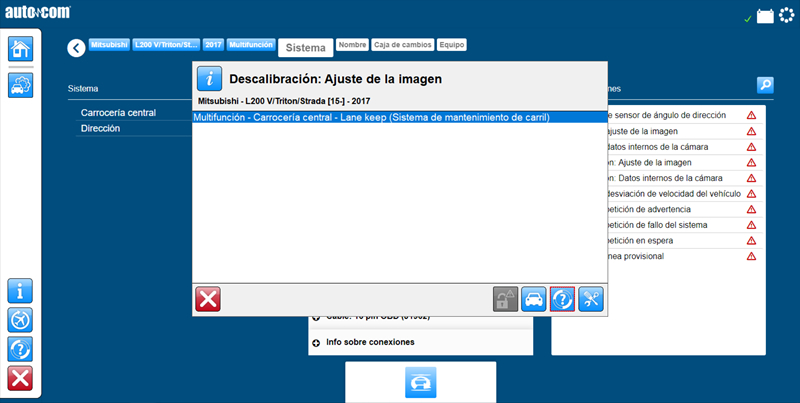Image resolution: width=800 pixels, height=403 pixels.
Task: Close the dialog with red X button
Action: (208, 299)
